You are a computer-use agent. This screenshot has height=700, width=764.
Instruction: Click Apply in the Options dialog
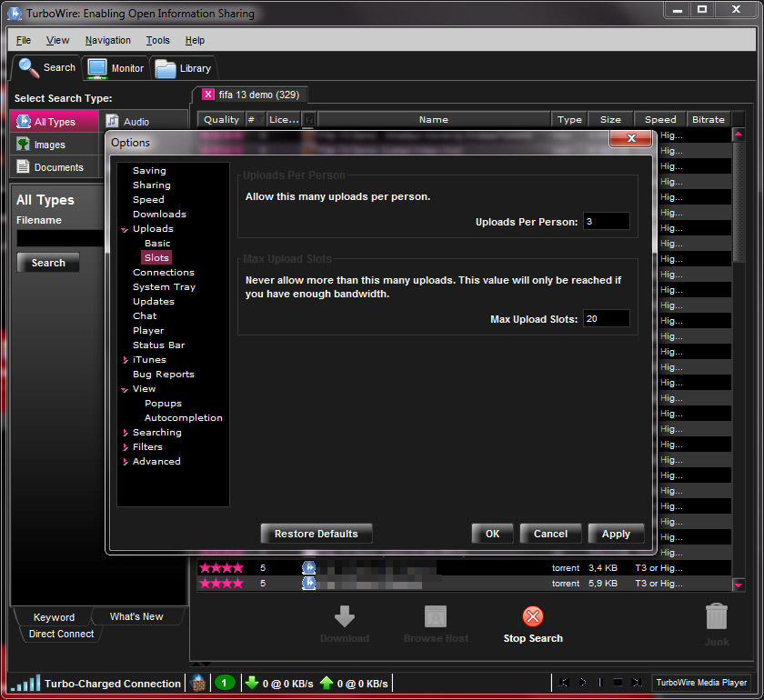click(x=616, y=534)
